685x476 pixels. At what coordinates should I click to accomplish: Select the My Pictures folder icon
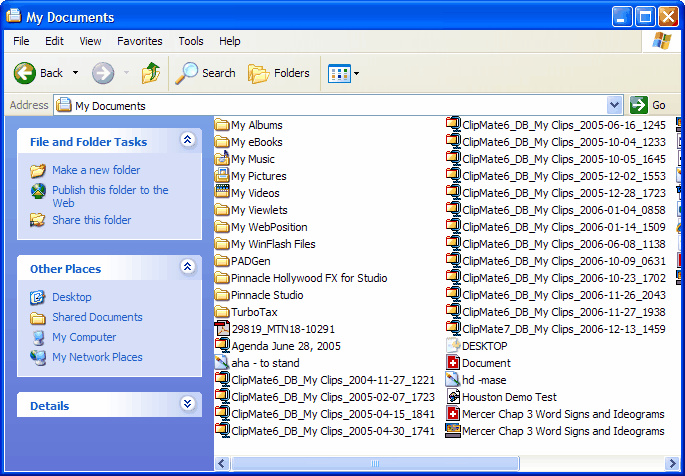(x=222, y=176)
